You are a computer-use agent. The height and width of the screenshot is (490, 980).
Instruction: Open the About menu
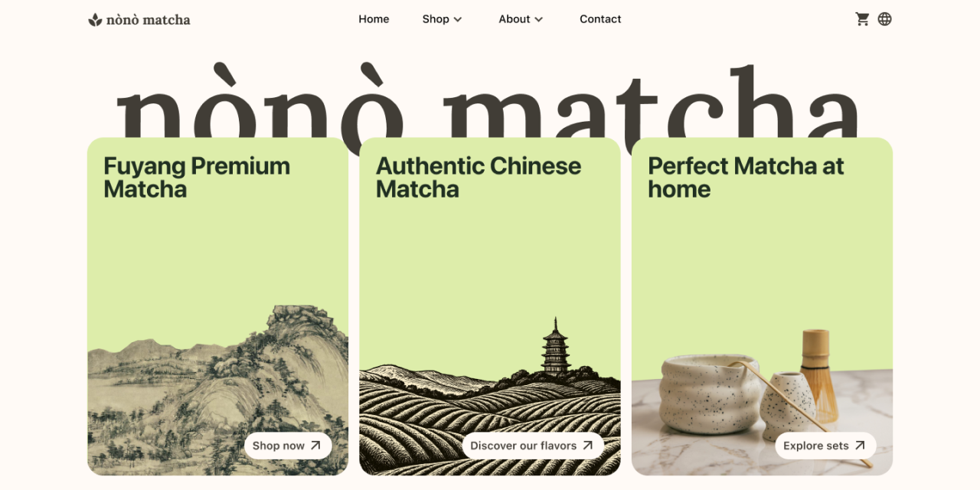tap(521, 19)
